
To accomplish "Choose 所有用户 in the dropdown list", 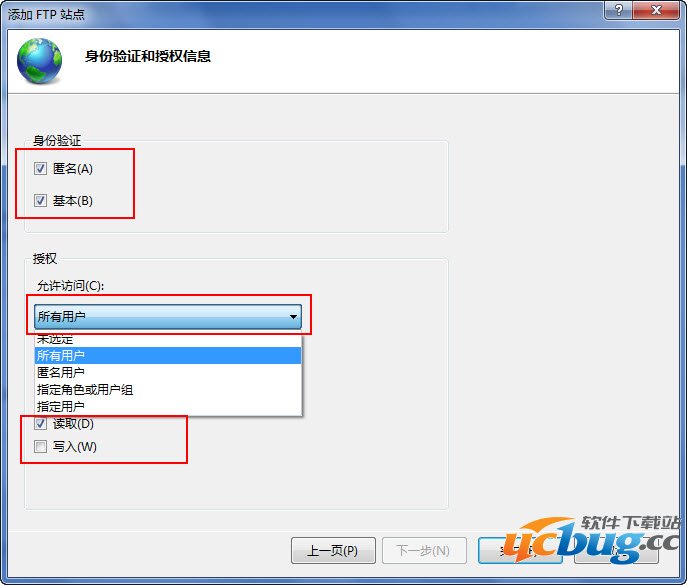I will (168, 355).
